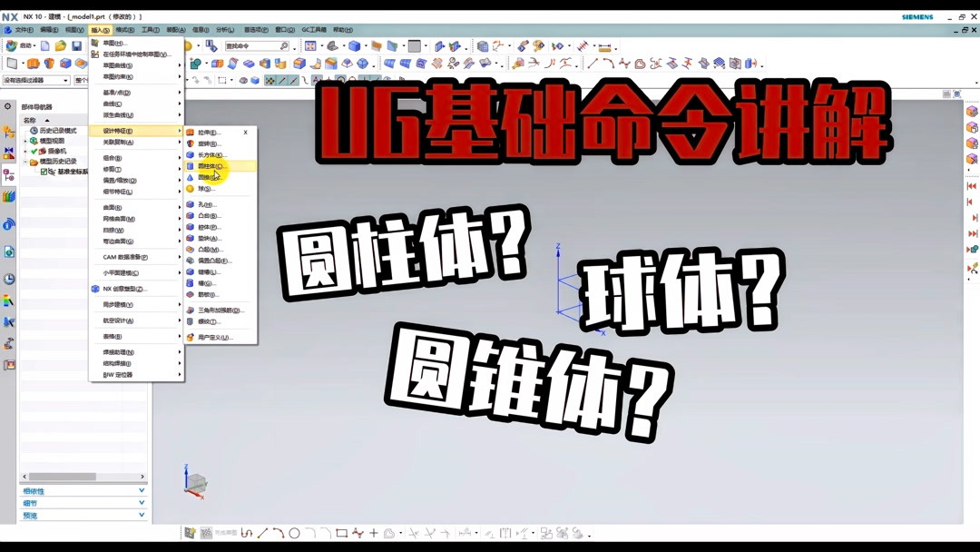Toggle visibility checkbox of 基准坐标系

coord(44,172)
